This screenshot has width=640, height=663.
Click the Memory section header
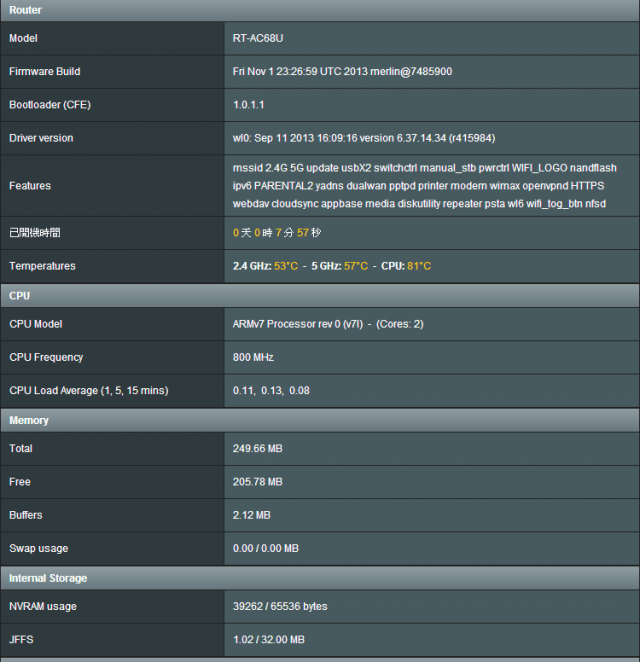[320, 420]
